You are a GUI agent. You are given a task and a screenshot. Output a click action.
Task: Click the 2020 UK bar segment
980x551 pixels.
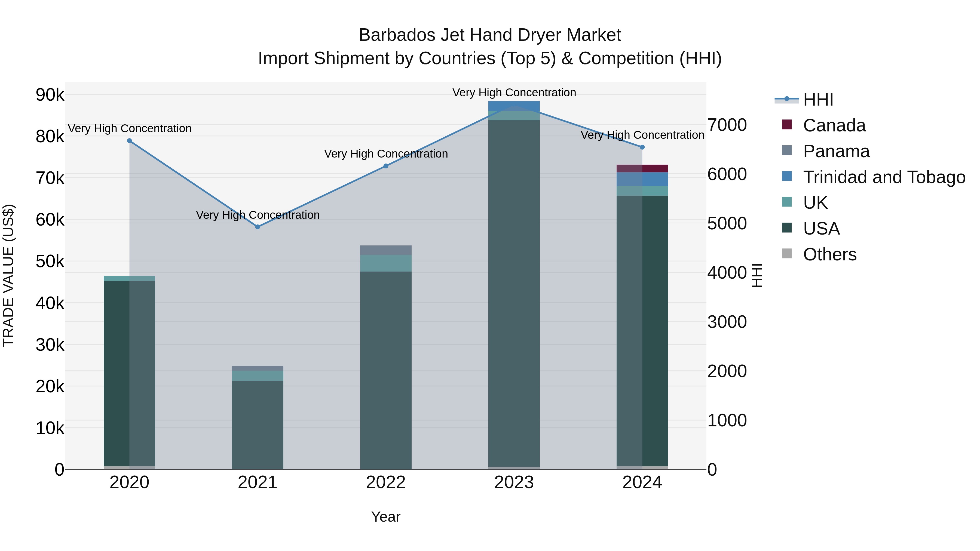[129, 278]
